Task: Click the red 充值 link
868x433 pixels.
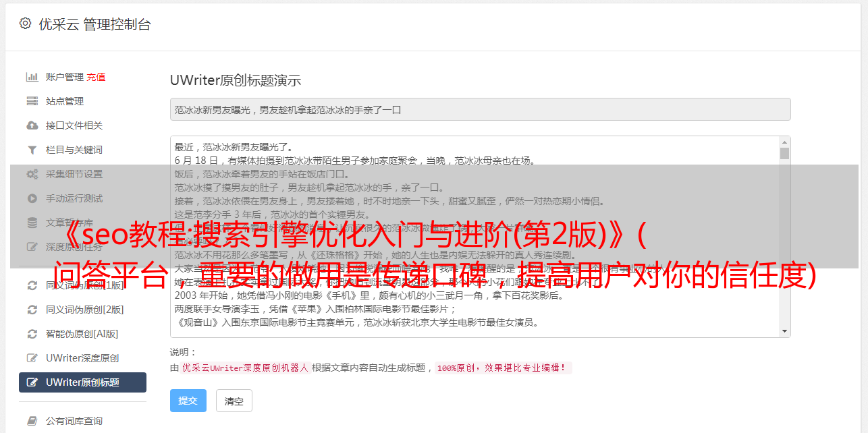Action: point(96,77)
